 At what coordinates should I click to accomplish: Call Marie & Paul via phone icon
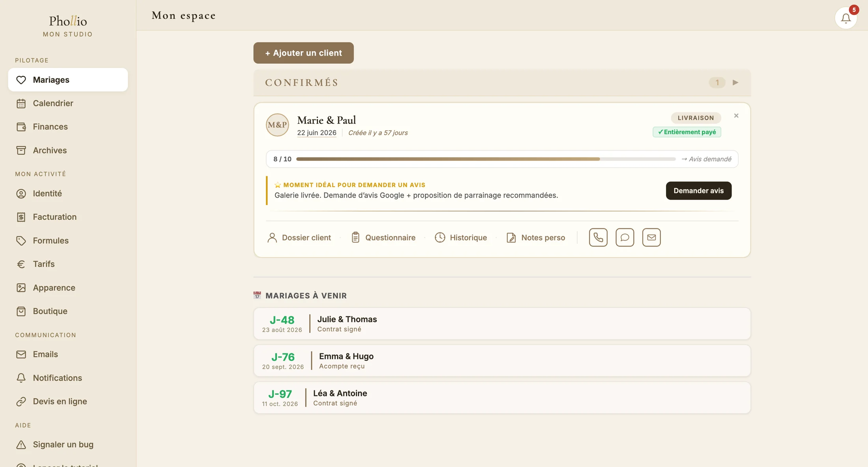(x=598, y=237)
